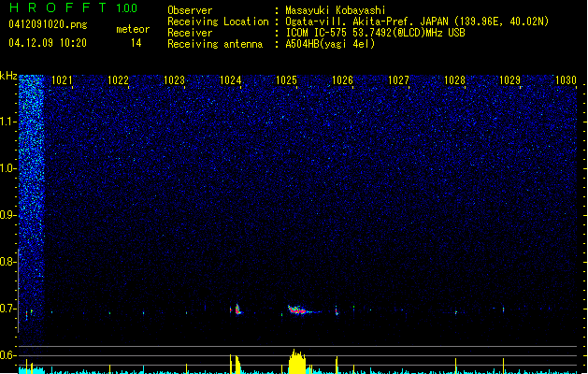
Task: Click the 1.1 kHz frequency axis label
Action: [x=7, y=122]
